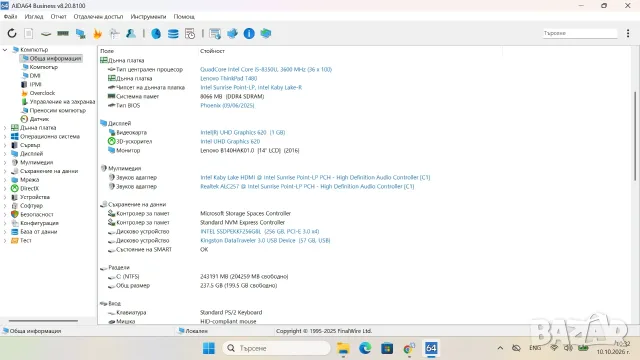Open the memory benchmark toolbar icon
Viewport: 640px width, 360px height.
[63, 33]
